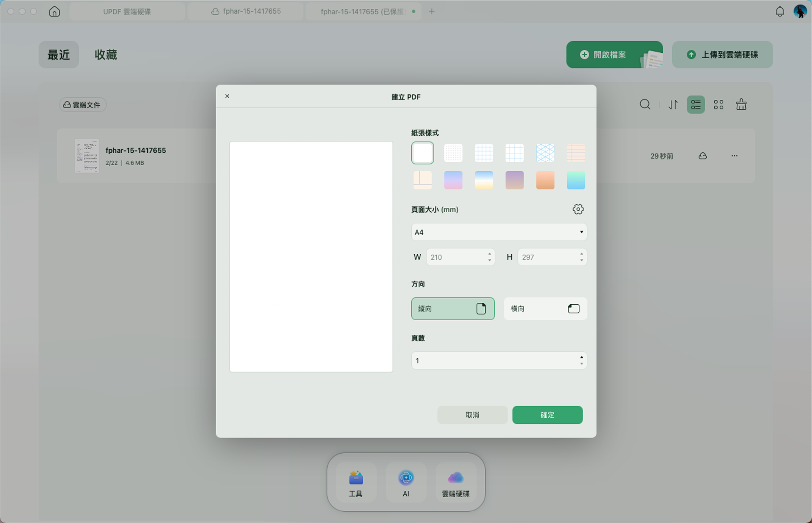812x523 pixels.
Task: Click 取消 to cancel PDF creation
Action: coord(472,415)
